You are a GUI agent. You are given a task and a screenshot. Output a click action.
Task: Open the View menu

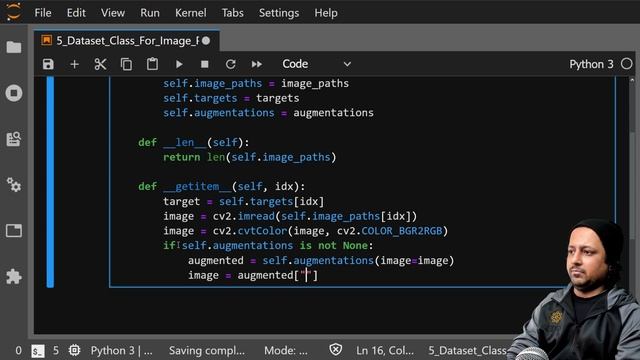click(113, 13)
